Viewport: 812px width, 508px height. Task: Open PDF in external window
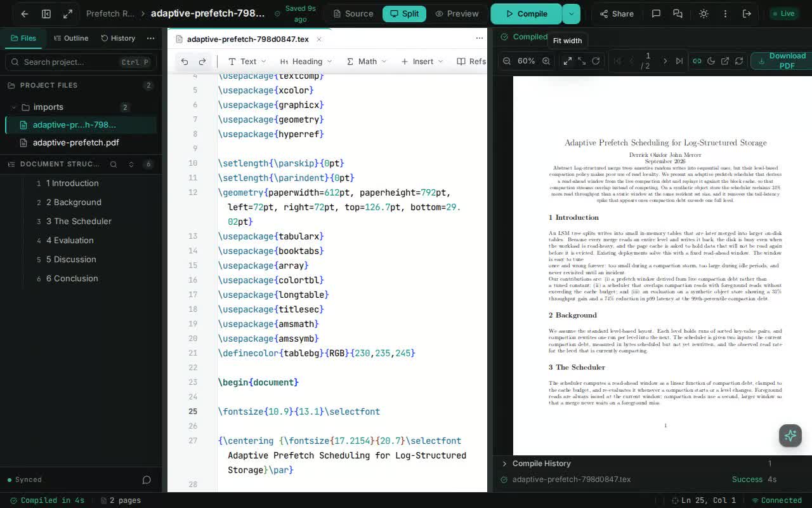[x=725, y=61]
